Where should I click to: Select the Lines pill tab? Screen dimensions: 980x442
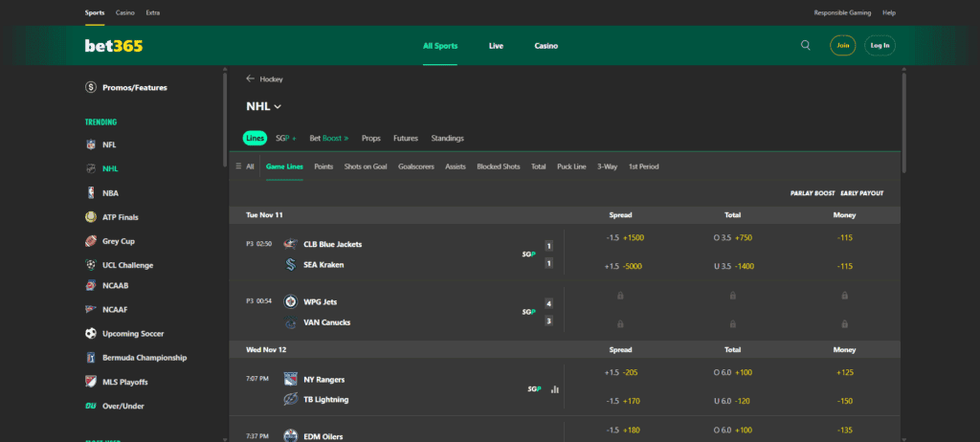tap(255, 138)
